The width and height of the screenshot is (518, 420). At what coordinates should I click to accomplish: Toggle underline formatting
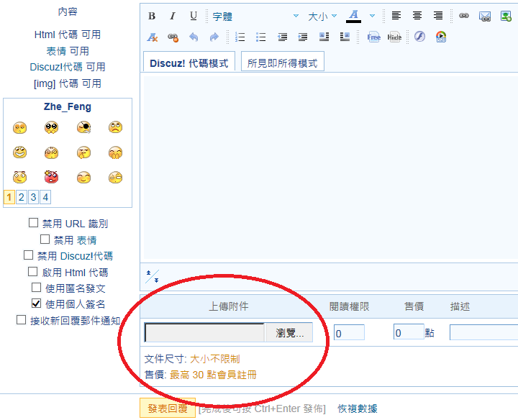194,16
